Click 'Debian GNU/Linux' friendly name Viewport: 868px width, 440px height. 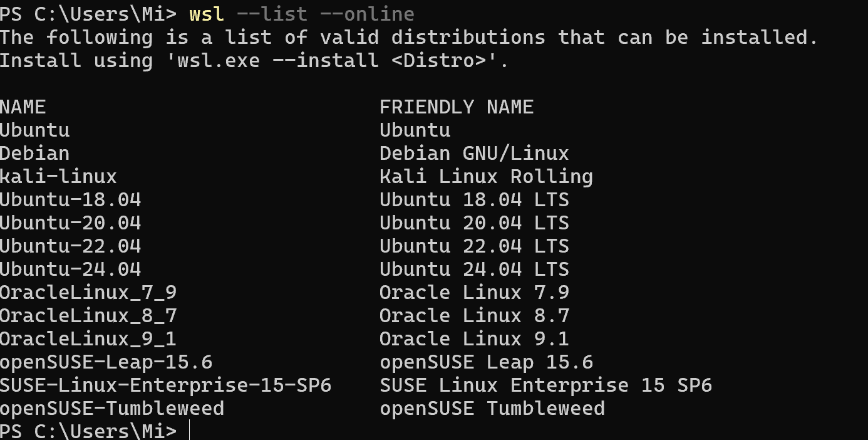point(474,154)
